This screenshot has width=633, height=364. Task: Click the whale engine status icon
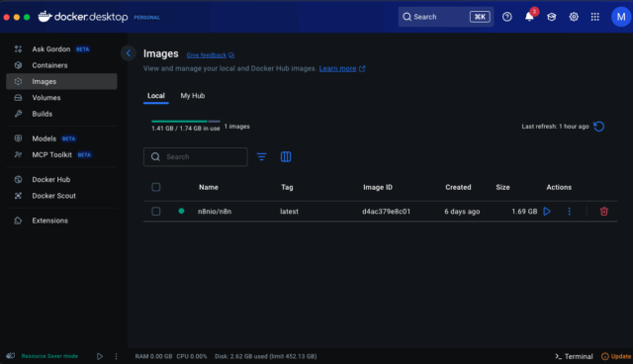11,356
